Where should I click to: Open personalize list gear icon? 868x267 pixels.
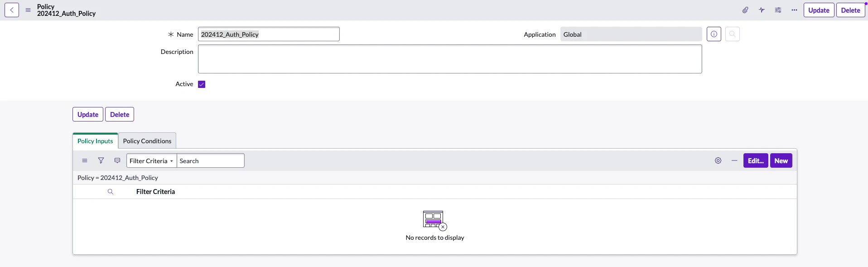click(718, 160)
